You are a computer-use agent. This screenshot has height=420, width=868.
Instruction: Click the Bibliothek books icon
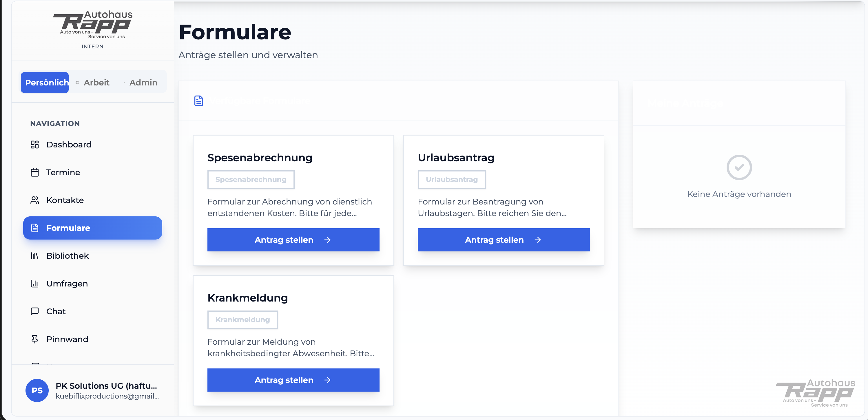tap(35, 256)
